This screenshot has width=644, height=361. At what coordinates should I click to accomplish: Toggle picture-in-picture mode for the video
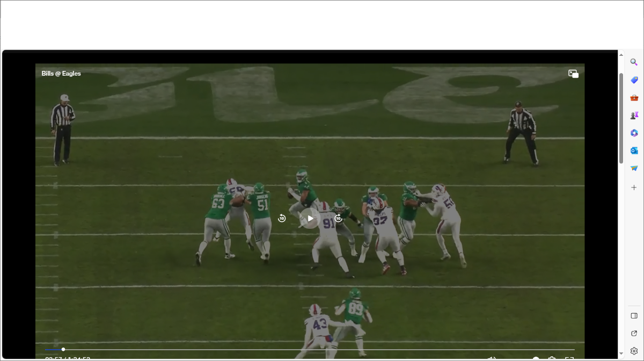point(573,74)
